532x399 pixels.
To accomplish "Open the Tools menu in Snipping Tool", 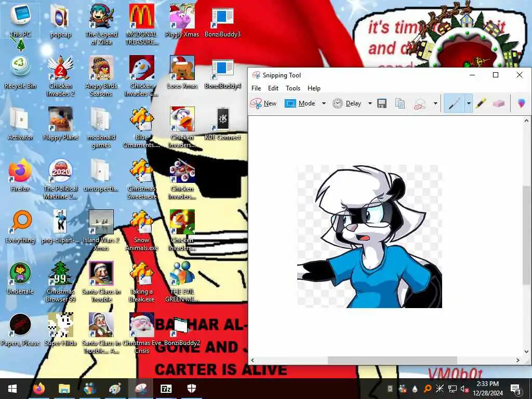I will pos(293,88).
